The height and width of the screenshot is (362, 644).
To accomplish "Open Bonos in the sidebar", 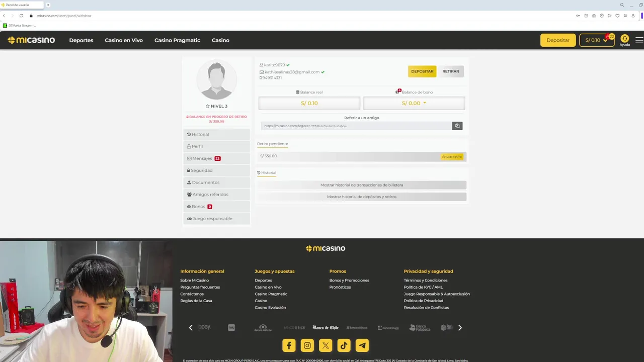I will (x=216, y=207).
